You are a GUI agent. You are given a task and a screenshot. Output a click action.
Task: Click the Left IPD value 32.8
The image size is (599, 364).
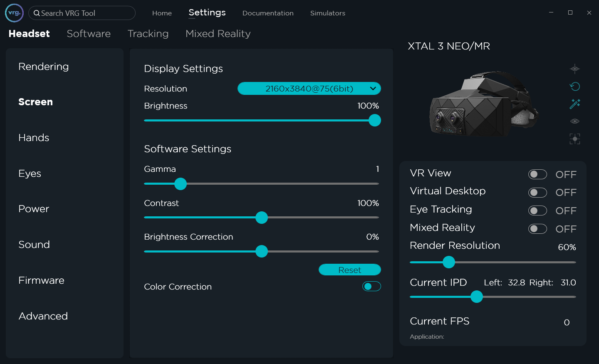517,282
